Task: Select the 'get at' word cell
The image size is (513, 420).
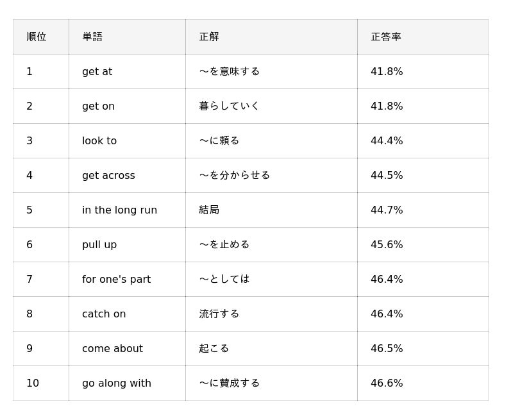Action: pyautogui.click(x=127, y=71)
